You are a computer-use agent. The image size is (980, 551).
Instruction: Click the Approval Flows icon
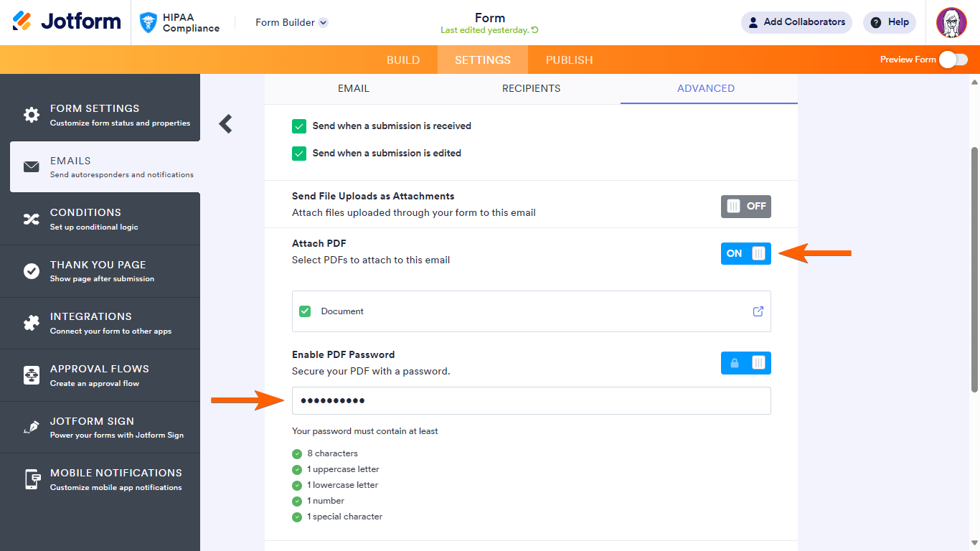pos(32,375)
